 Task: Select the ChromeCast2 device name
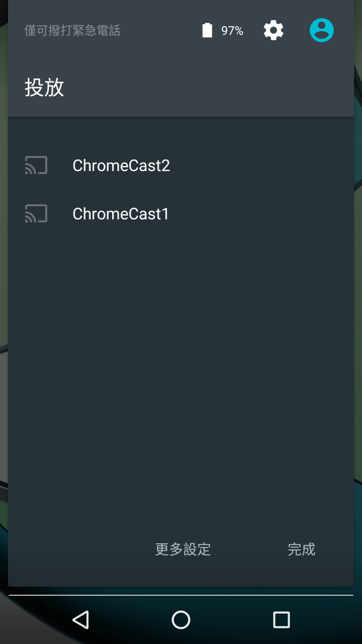click(121, 166)
